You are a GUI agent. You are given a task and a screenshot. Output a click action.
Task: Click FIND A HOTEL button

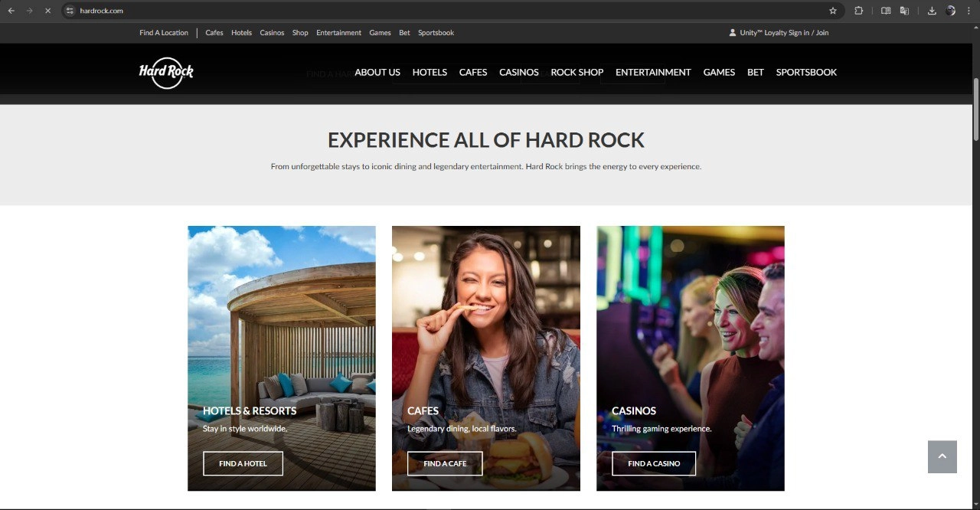pyautogui.click(x=243, y=463)
